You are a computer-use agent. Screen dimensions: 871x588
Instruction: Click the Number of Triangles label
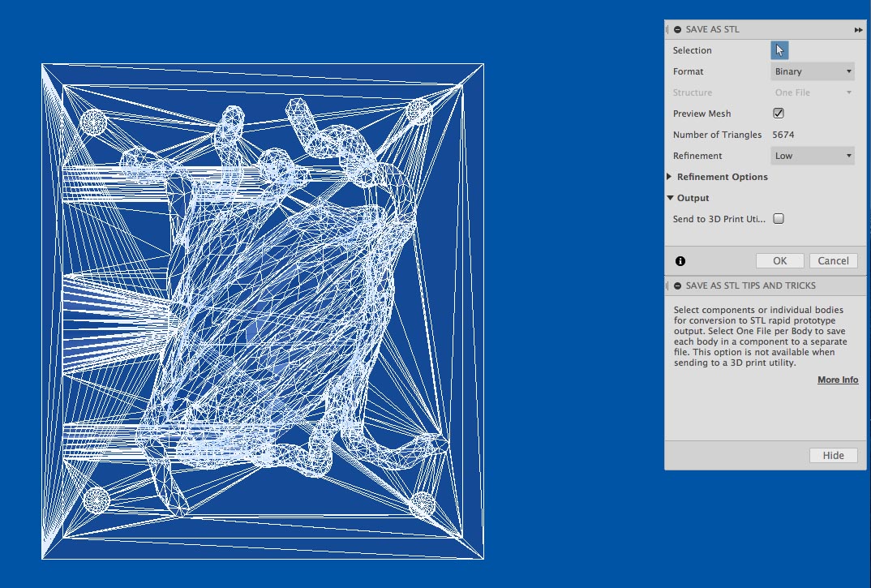(x=717, y=135)
